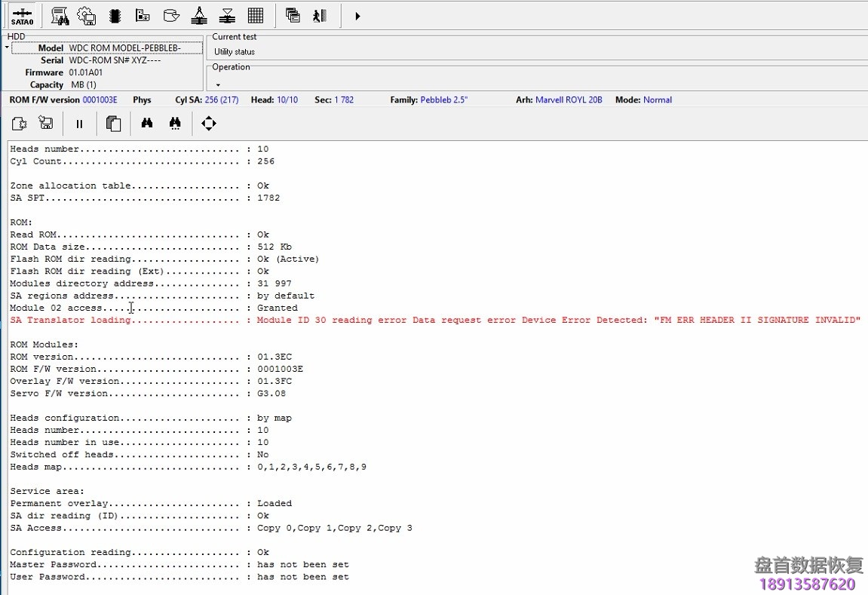Open the defect list funnel icon
Screen dimensions: 868x595
(225, 15)
